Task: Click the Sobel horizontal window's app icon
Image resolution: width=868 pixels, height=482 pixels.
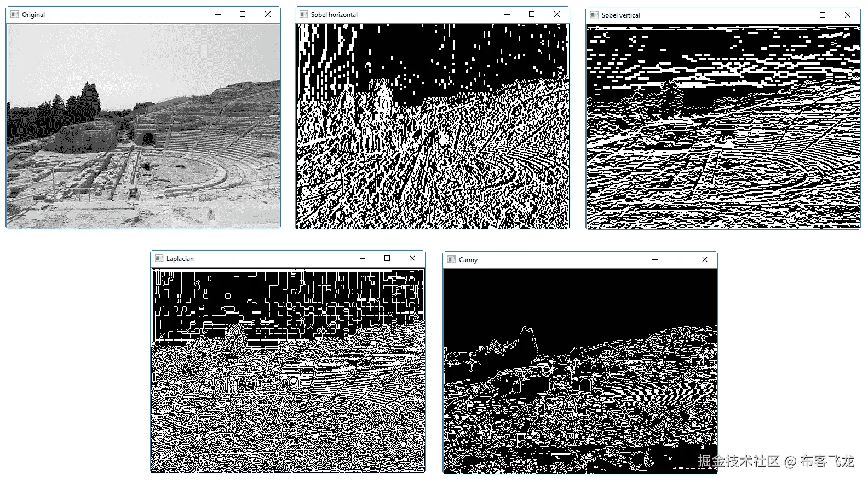Action: pos(303,14)
